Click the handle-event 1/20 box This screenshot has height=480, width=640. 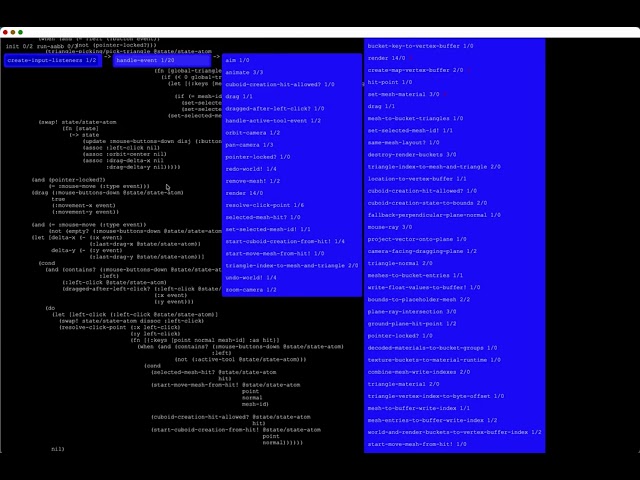coord(162,60)
